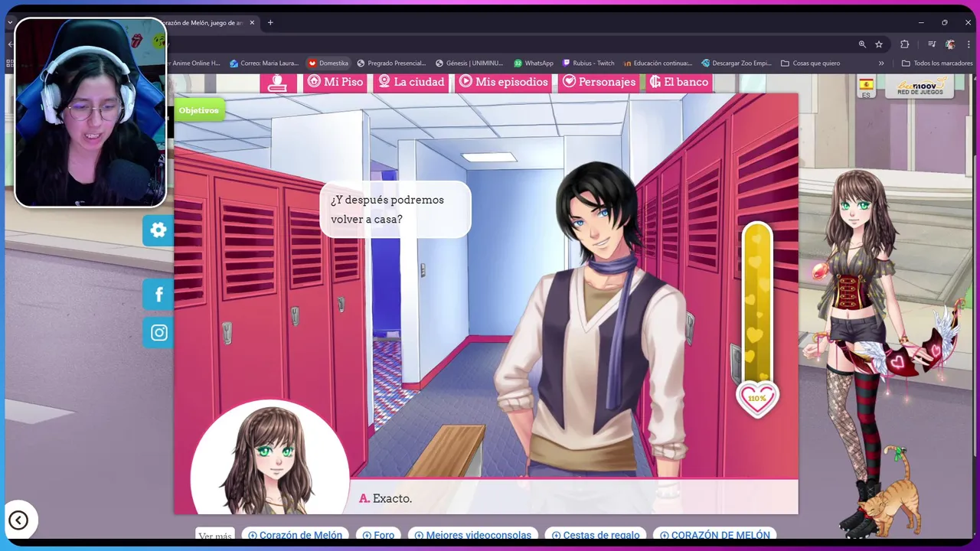Viewport: 980px width, 551px height.
Task: Open the Instagram icon link
Action: pyautogui.click(x=158, y=333)
